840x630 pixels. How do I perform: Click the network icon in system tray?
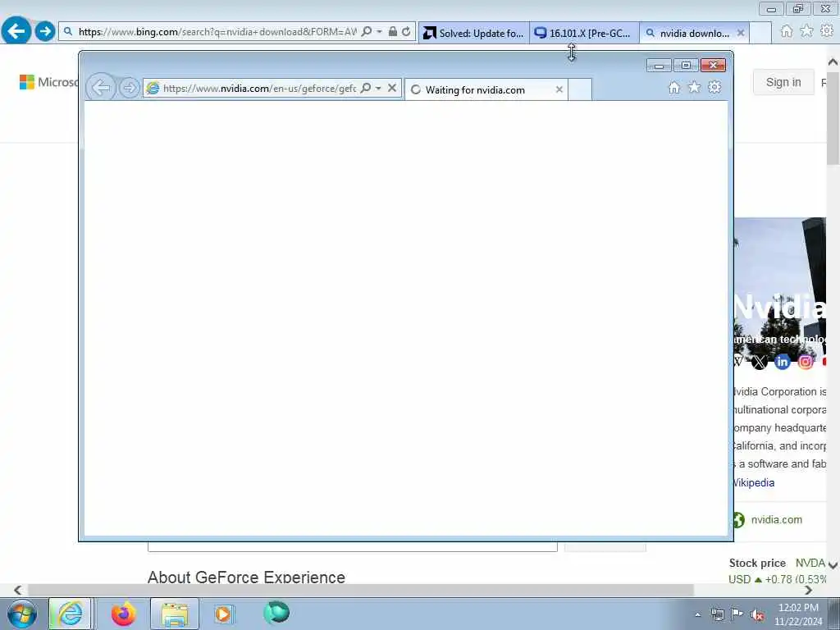click(717, 614)
